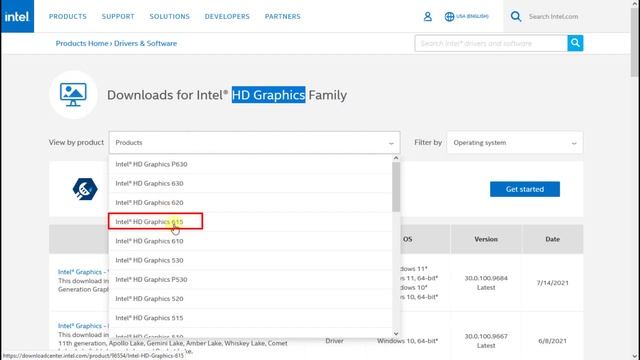Select Intel HD Graphics P630
The width and height of the screenshot is (640, 360).
click(250, 164)
